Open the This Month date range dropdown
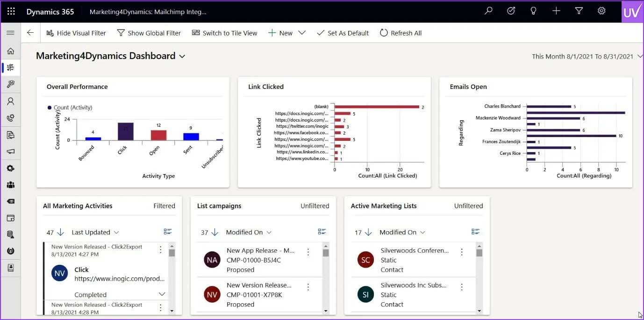 (587, 56)
